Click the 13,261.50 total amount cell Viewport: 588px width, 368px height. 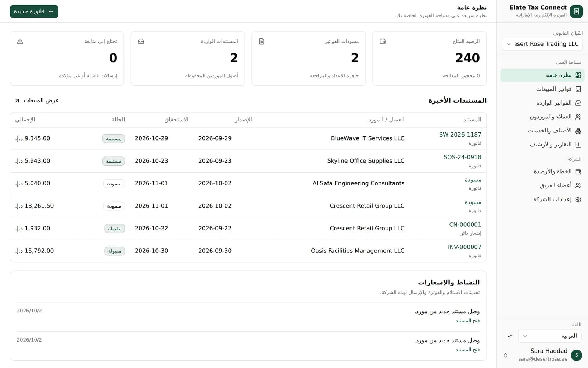click(x=35, y=206)
